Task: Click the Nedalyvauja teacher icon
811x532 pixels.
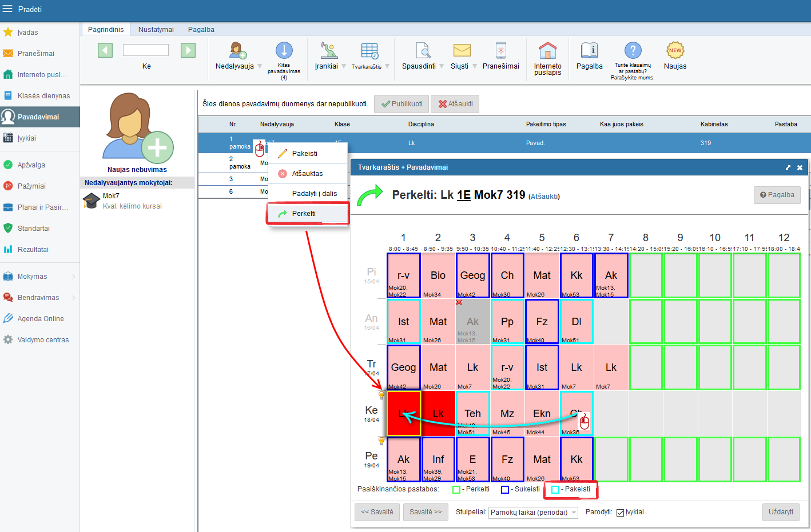Action: (237, 50)
